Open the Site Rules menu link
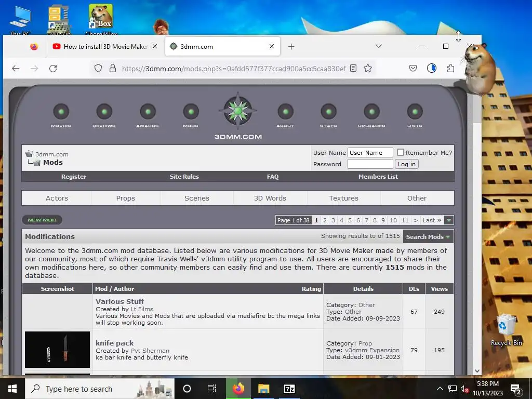The image size is (532, 399). (184, 177)
